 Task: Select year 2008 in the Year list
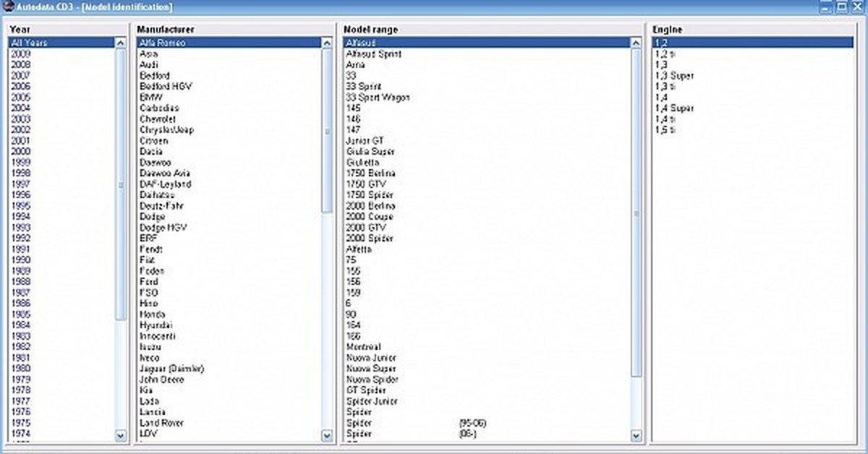21,65
